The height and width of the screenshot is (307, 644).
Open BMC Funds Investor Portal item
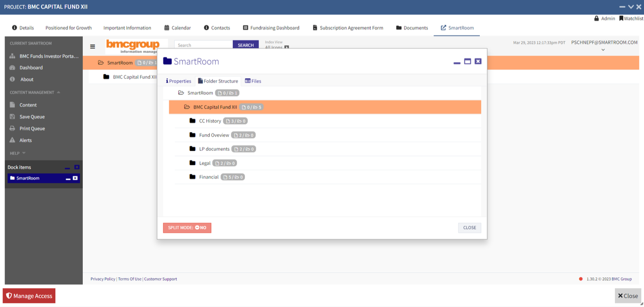44,56
